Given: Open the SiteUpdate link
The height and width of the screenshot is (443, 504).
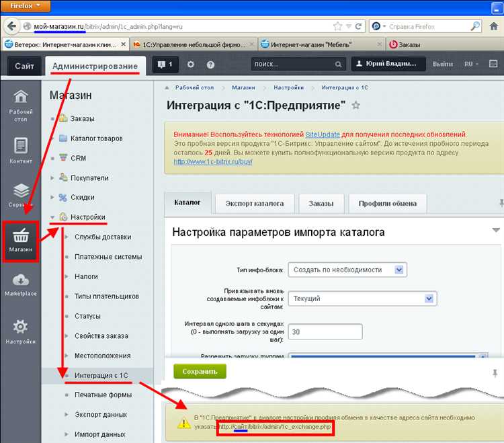Looking at the screenshot, I should pos(323,134).
